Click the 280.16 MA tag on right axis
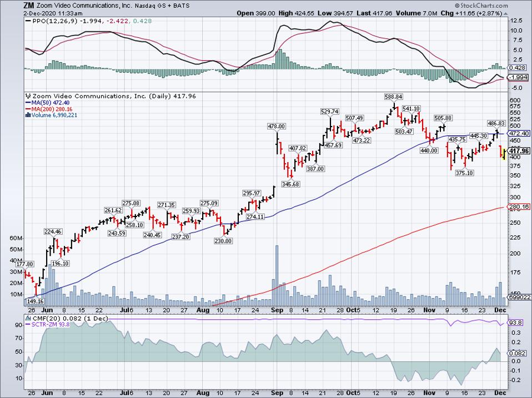This screenshot has width=532, height=398. click(x=519, y=207)
